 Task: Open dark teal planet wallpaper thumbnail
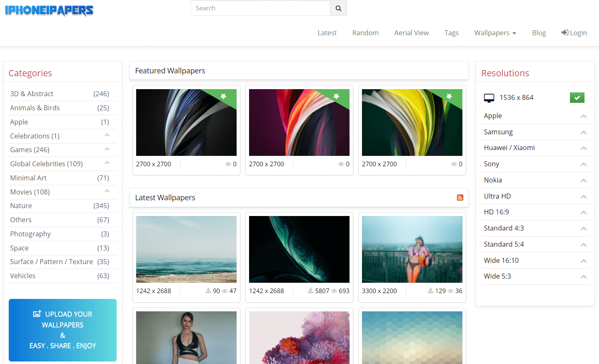point(299,249)
